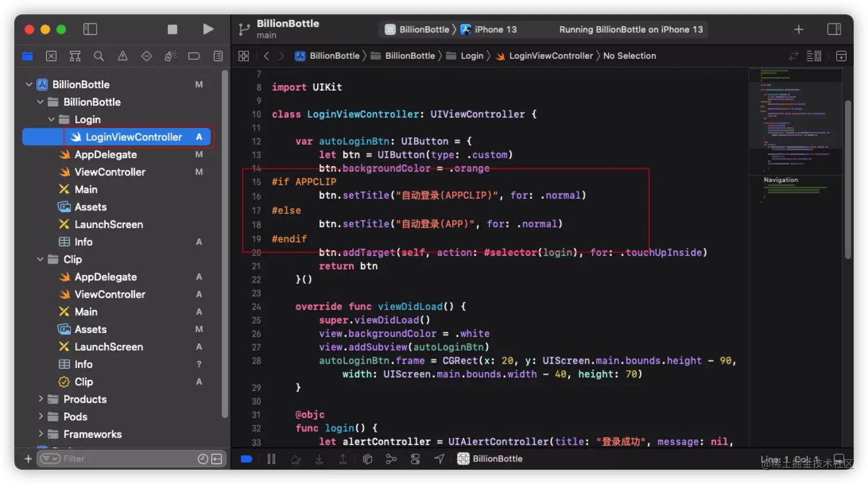The height and width of the screenshot is (484, 868).
Task: Stop the running app
Action: point(172,29)
